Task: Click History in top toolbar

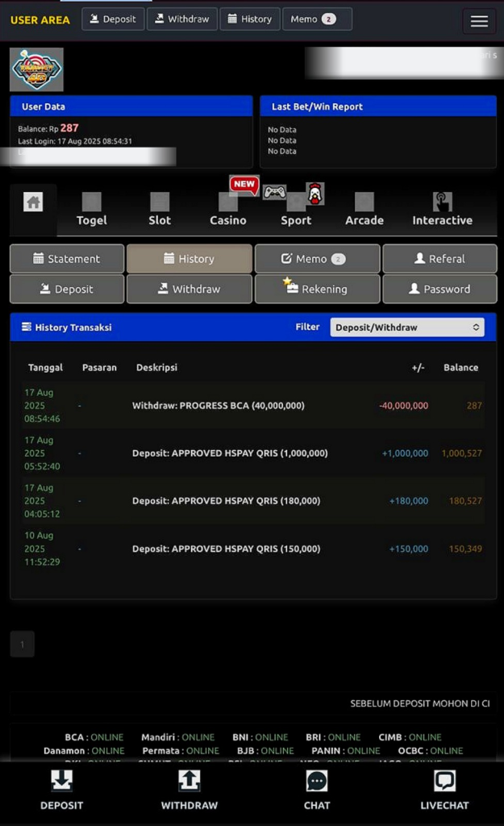Action: [249, 19]
